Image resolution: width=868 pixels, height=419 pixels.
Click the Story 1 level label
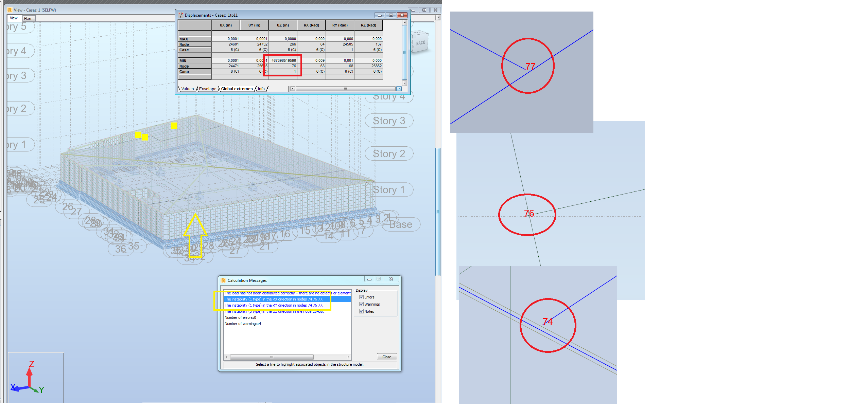pyautogui.click(x=389, y=190)
